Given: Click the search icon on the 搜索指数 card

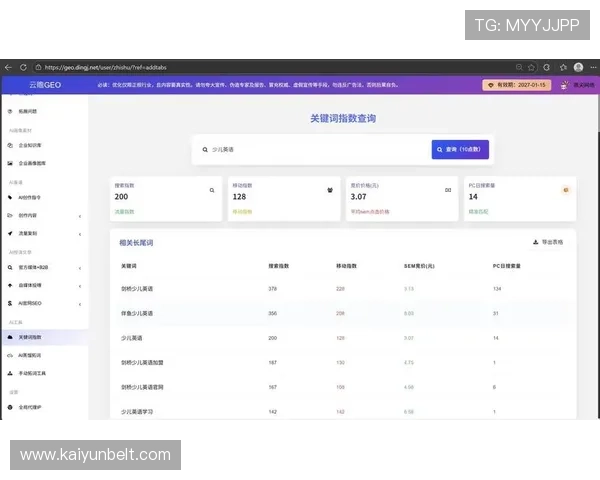Looking at the screenshot, I should [x=212, y=190].
